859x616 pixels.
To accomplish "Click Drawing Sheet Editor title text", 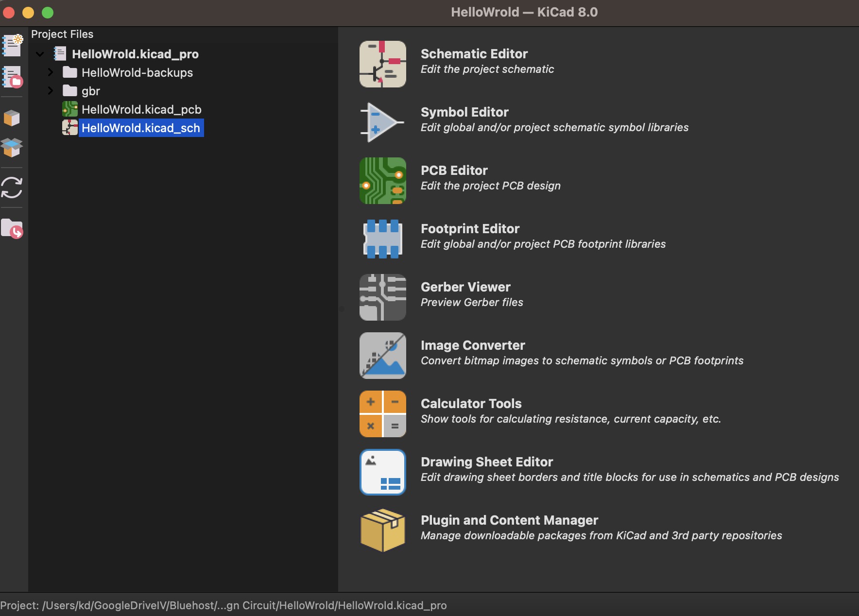I will (x=487, y=462).
